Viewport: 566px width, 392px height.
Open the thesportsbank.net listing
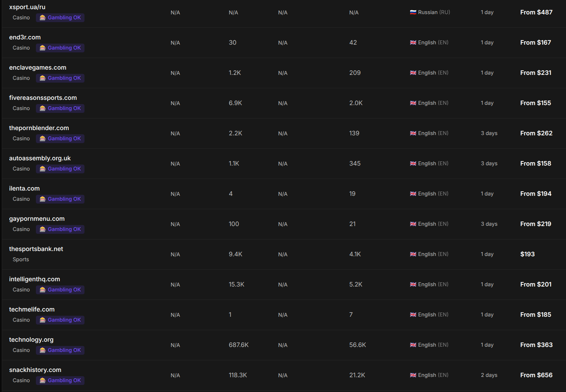[36, 249]
